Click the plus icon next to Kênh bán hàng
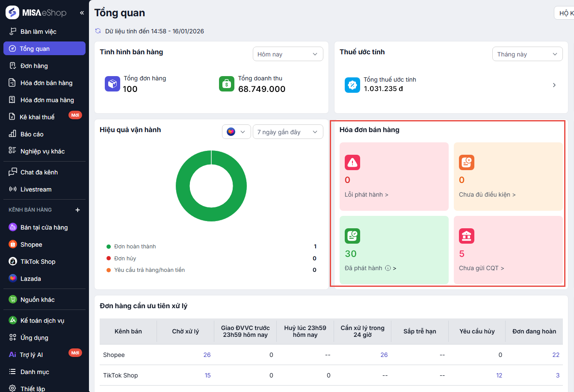The image size is (574, 392). [x=77, y=210]
